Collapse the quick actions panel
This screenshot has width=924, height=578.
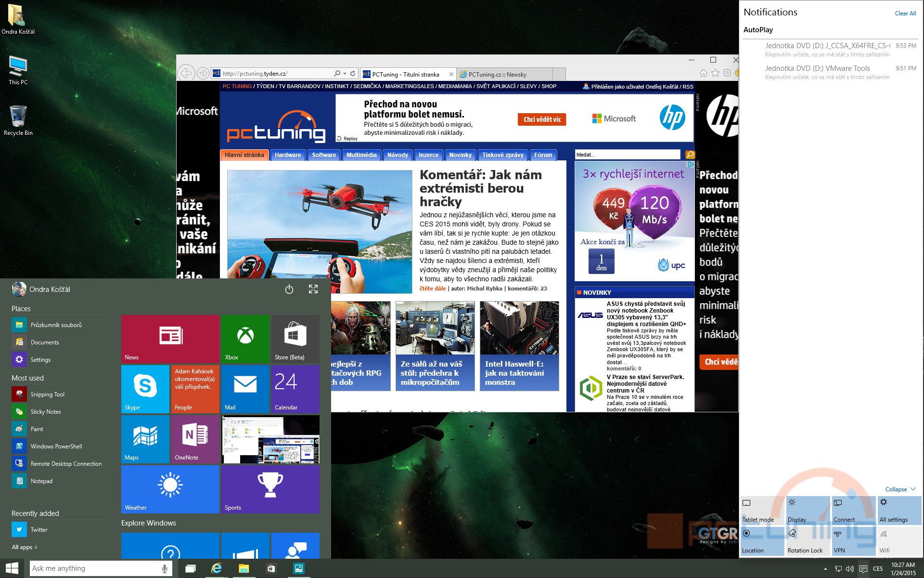900,489
